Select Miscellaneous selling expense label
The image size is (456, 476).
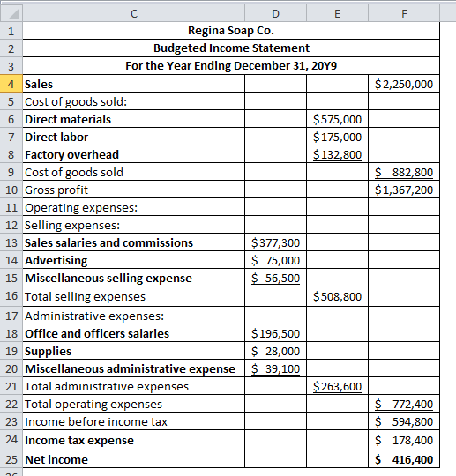134,278
